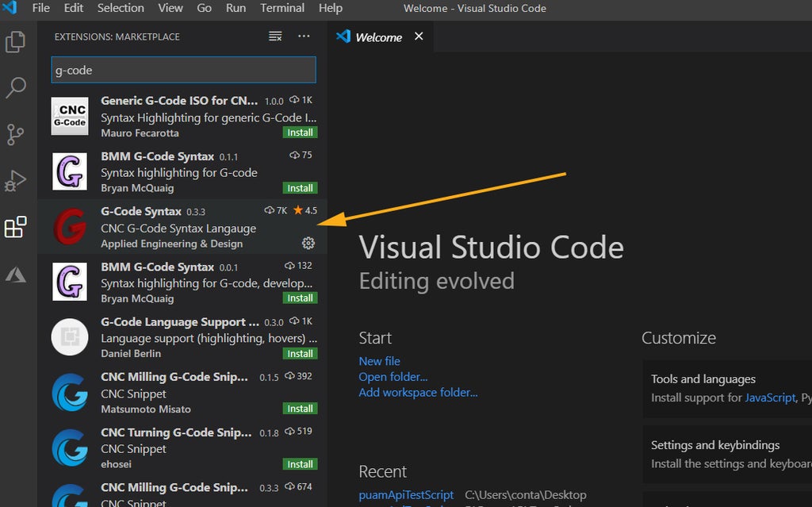This screenshot has width=812, height=507.
Task: Click the CNC G-Code extension logo
Action: [70, 116]
